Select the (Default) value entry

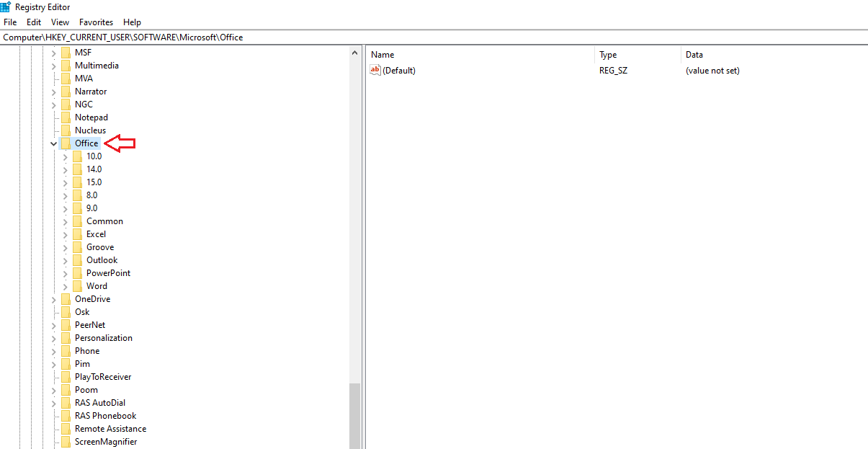coord(399,71)
